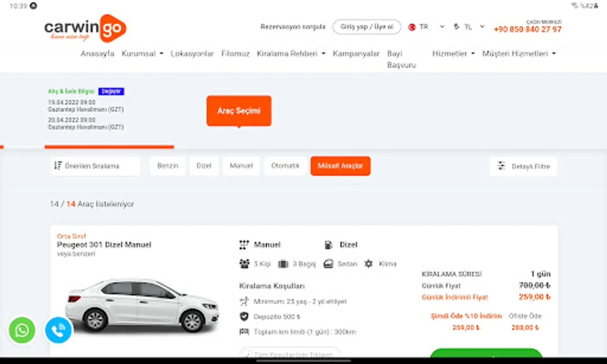This screenshot has height=364, width=607.
Task: Open the Lokasyonlar page
Action: [192, 53]
